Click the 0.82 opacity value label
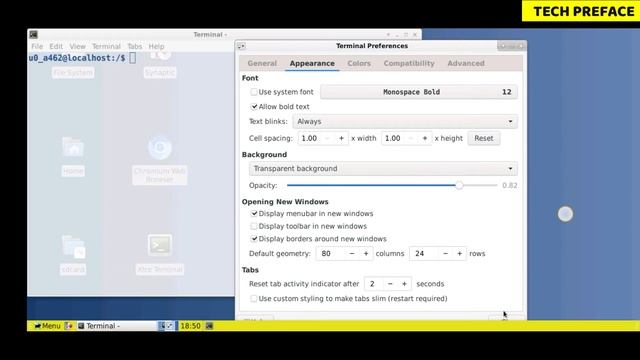Viewport: 640px width, 360px height. 510,185
